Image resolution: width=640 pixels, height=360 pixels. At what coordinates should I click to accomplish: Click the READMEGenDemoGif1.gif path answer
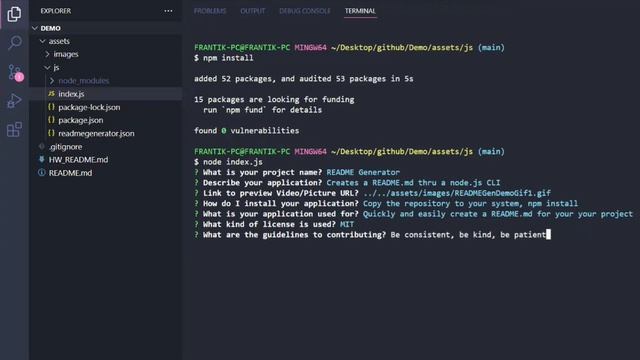click(x=457, y=193)
